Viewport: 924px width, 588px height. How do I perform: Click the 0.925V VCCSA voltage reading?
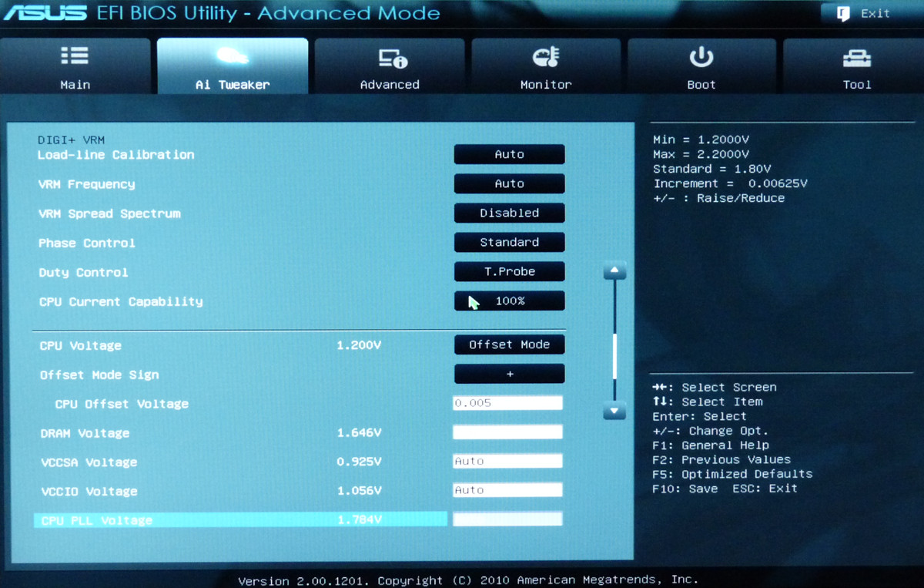click(x=359, y=462)
